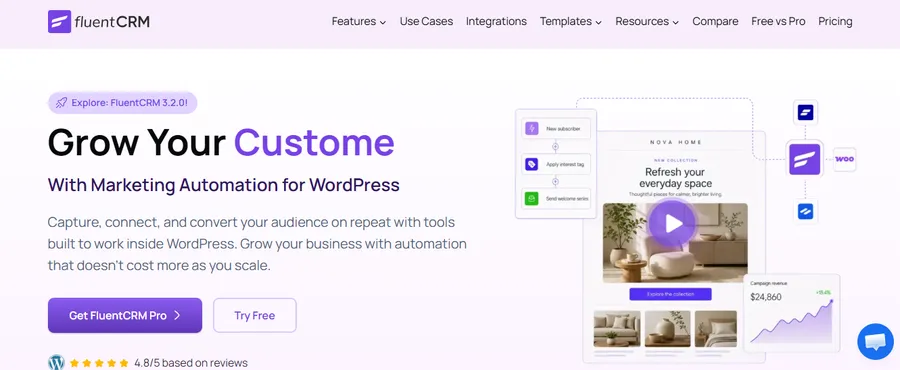Click the 4.8/5 based on reviews text
The height and width of the screenshot is (370, 900).
[x=191, y=363]
